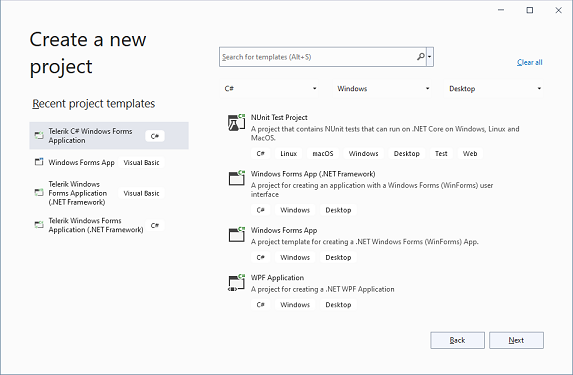This screenshot has width=573, height=375.
Task: Click the Visual Basic Windows Forms App recent icon
Action: click(39, 162)
